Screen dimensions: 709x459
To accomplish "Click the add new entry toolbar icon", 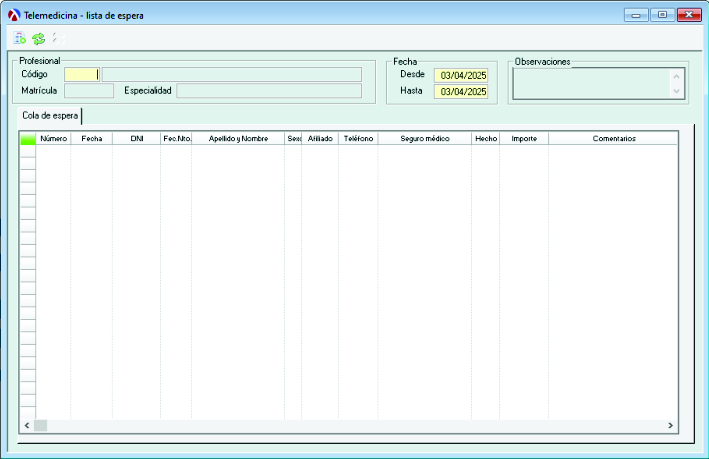I will click(x=20, y=38).
